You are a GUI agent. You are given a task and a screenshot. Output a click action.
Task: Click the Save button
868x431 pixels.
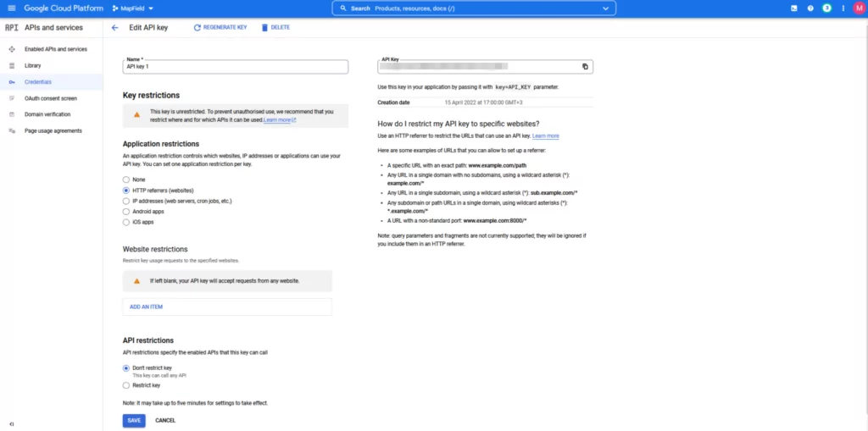(x=134, y=420)
